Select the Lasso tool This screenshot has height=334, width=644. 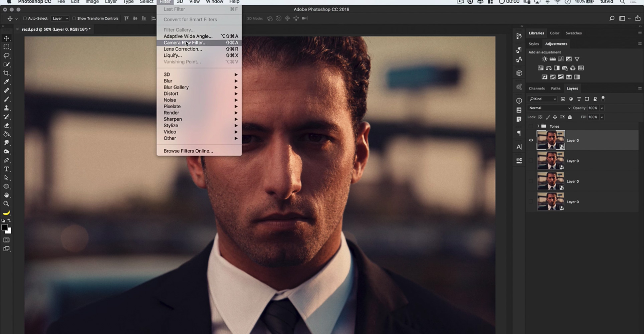[6, 56]
